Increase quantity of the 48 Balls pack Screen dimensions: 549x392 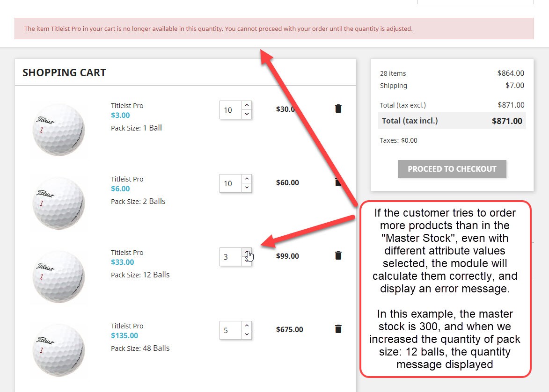tap(247, 326)
